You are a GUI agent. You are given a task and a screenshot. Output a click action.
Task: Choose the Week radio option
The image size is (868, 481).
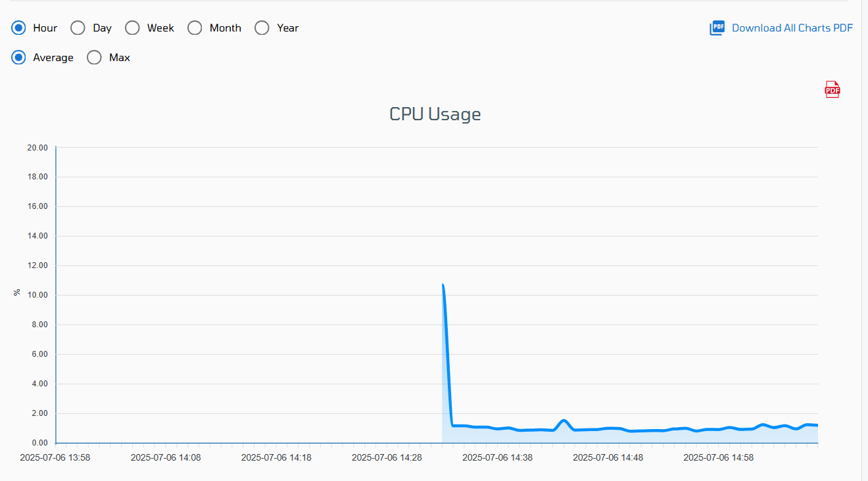tap(132, 28)
